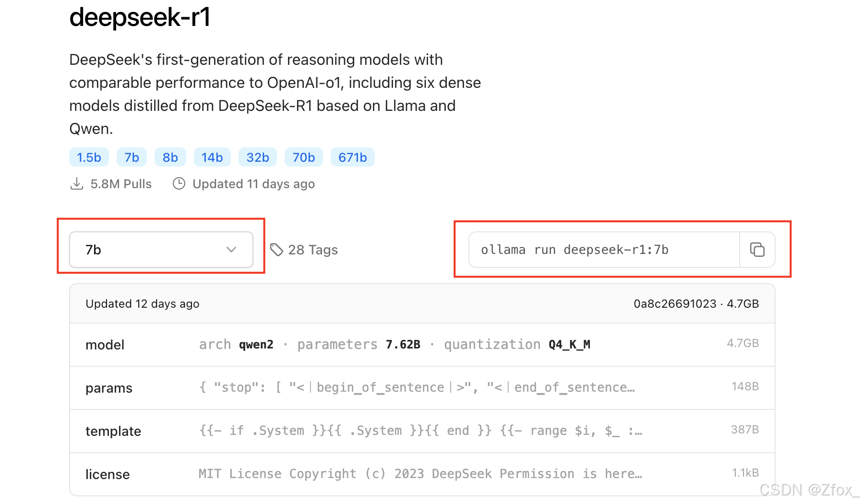Image resolution: width=862 pixels, height=504 pixels.
Task: Click the tag icon beside 28 Tags
Action: coord(276,250)
